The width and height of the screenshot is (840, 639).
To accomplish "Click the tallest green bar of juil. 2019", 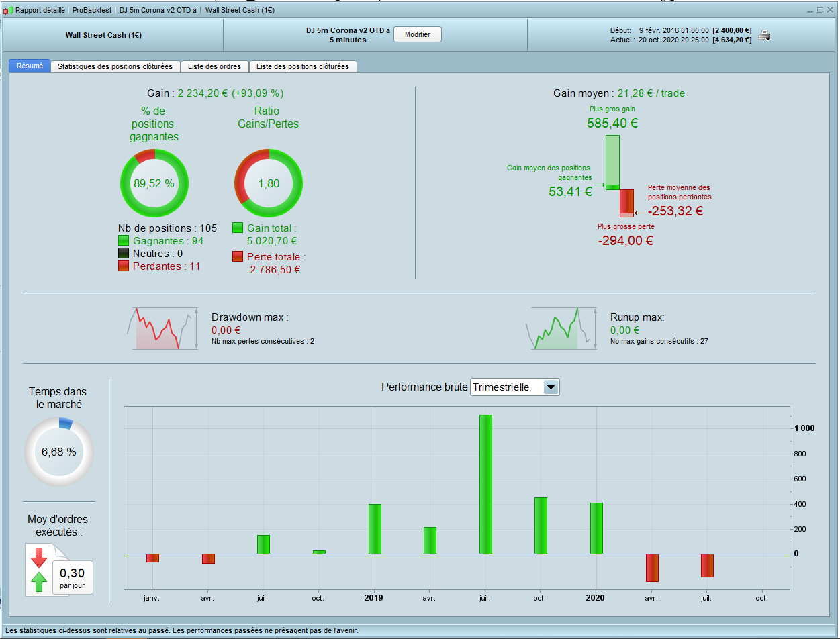I will click(x=485, y=485).
